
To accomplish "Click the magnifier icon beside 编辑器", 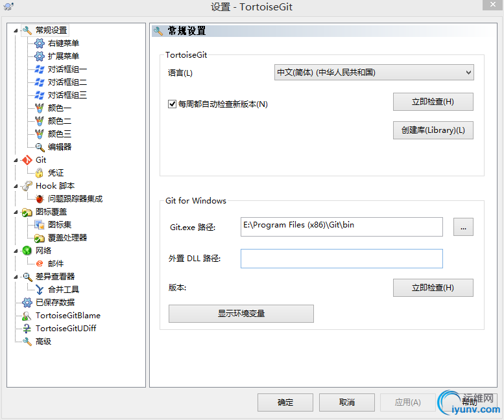I will [x=40, y=147].
